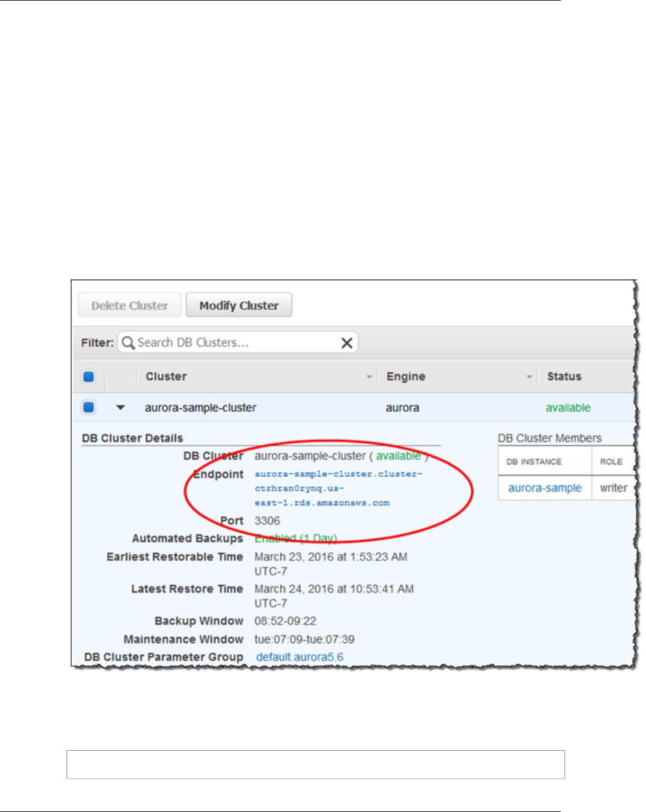The width and height of the screenshot is (646, 812).
Task: Open the Cluster column sort dropdown arrow
Action: tap(369, 377)
